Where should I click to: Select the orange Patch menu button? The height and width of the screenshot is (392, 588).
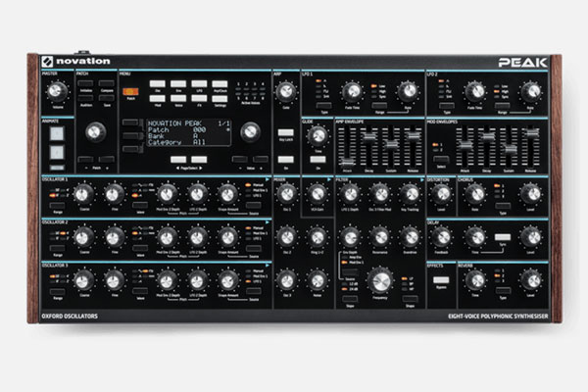[130, 91]
